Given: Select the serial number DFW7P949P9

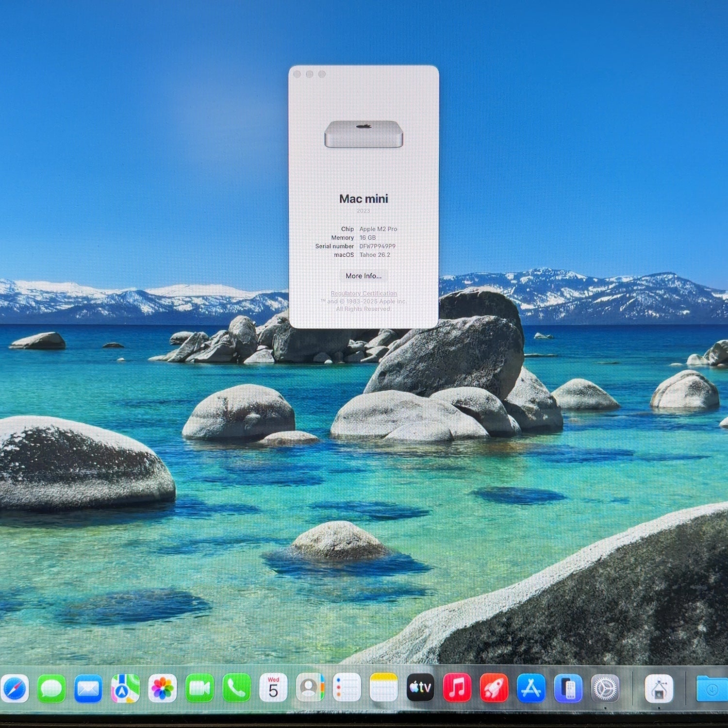Looking at the screenshot, I should click(x=377, y=246).
